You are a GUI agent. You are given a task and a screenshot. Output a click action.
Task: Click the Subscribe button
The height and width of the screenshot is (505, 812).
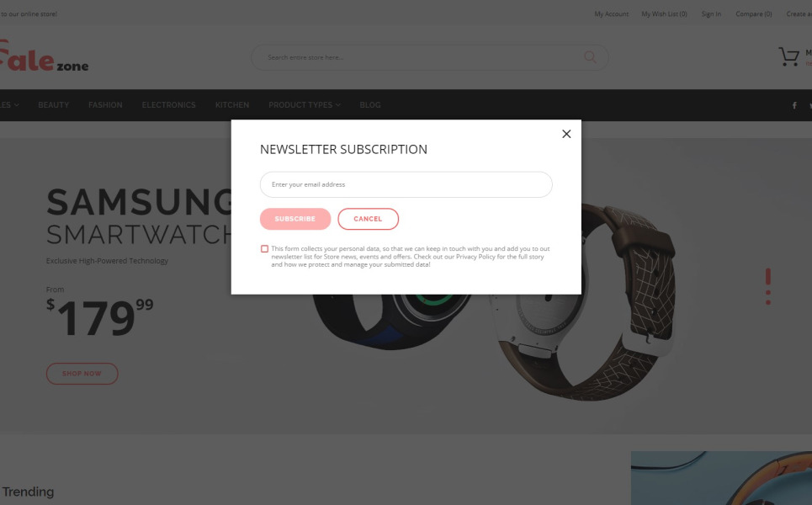point(295,219)
